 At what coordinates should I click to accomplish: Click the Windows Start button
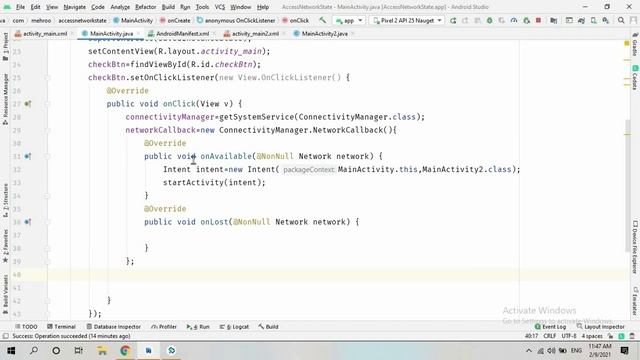point(11,350)
